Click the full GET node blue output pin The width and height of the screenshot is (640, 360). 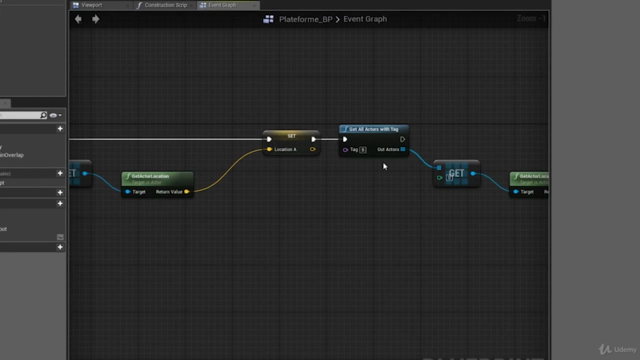coord(473,173)
